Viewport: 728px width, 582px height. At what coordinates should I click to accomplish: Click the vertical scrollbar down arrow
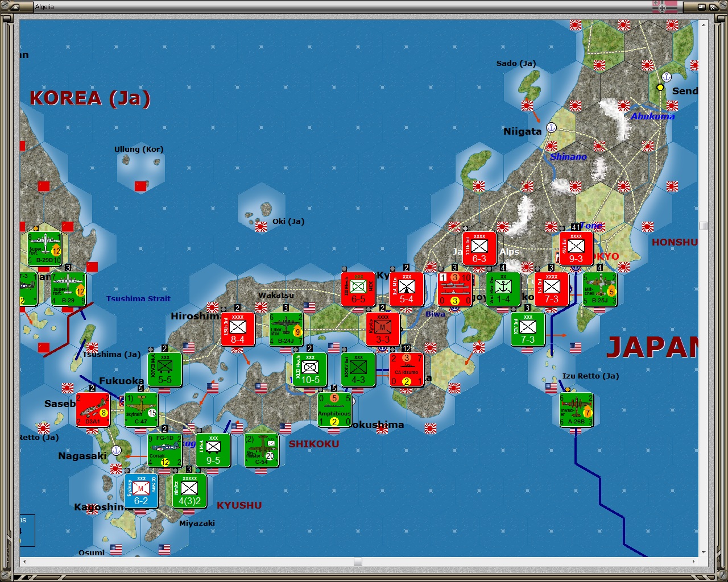tap(704, 552)
